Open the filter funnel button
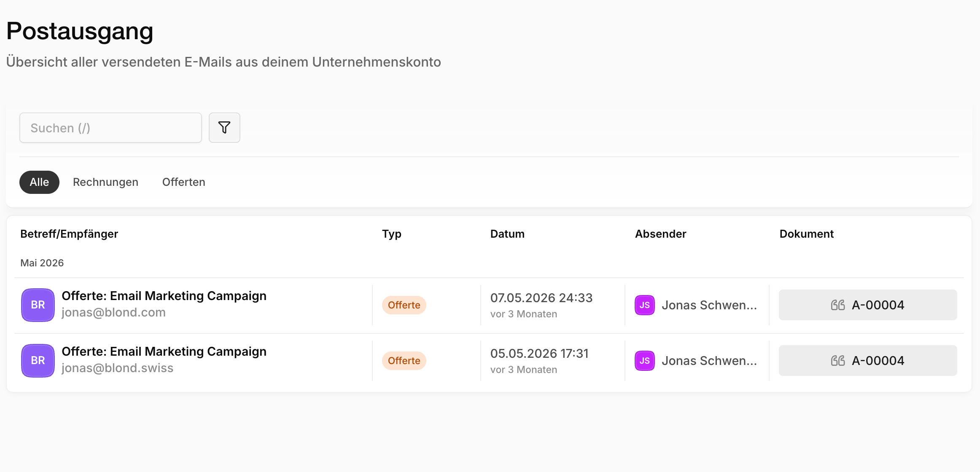This screenshot has width=980, height=472. pos(224,128)
